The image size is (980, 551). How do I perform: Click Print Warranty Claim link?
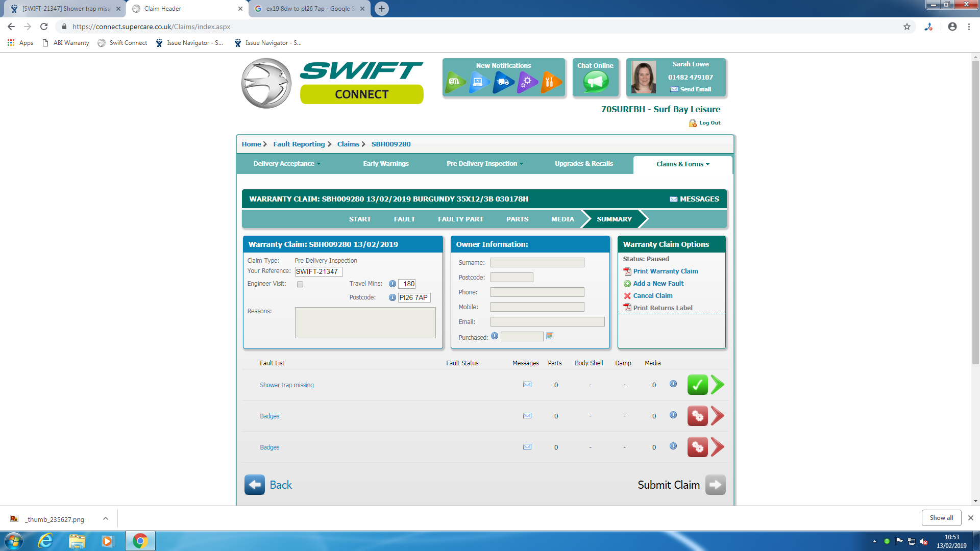point(665,271)
